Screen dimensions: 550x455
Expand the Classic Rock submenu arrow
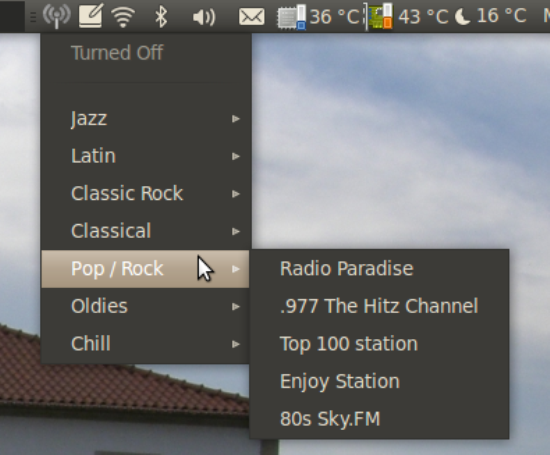click(x=236, y=194)
